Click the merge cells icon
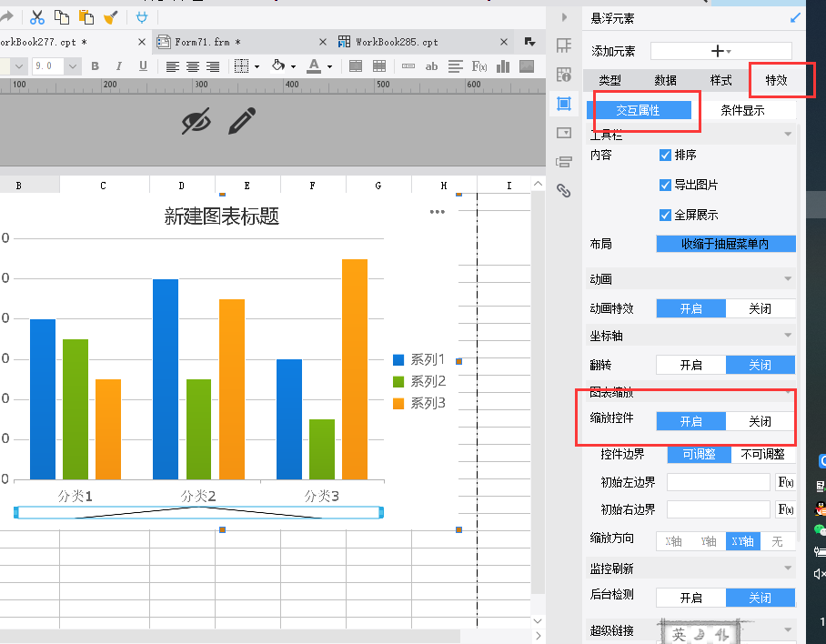This screenshot has height=644, width=826. point(356,65)
